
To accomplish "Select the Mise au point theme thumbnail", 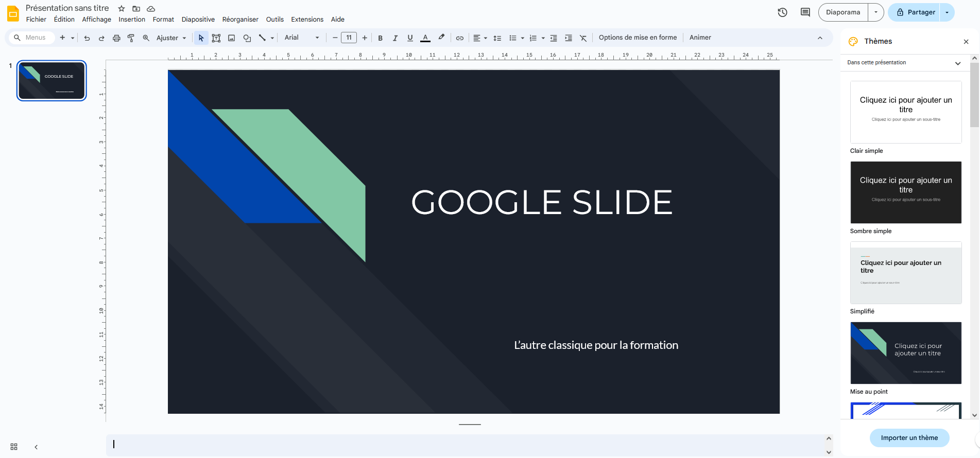I will pyautogui.click(x=906, y=353).
